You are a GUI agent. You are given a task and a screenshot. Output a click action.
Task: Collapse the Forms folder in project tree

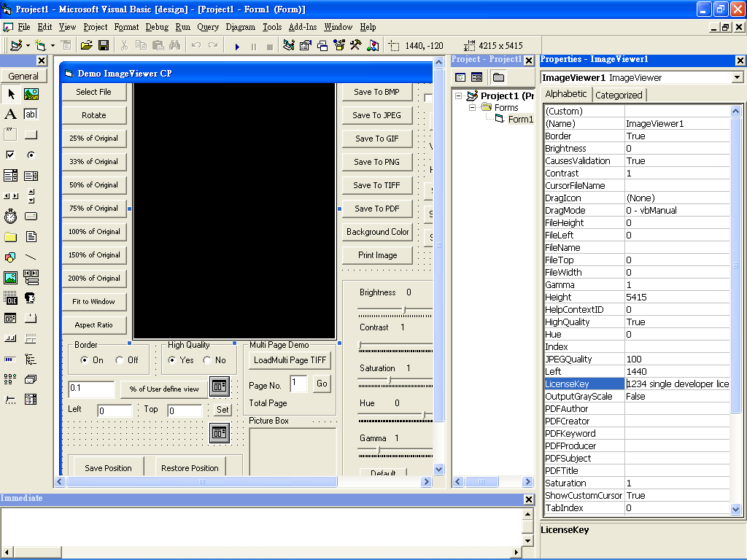[x=472, y=107]
